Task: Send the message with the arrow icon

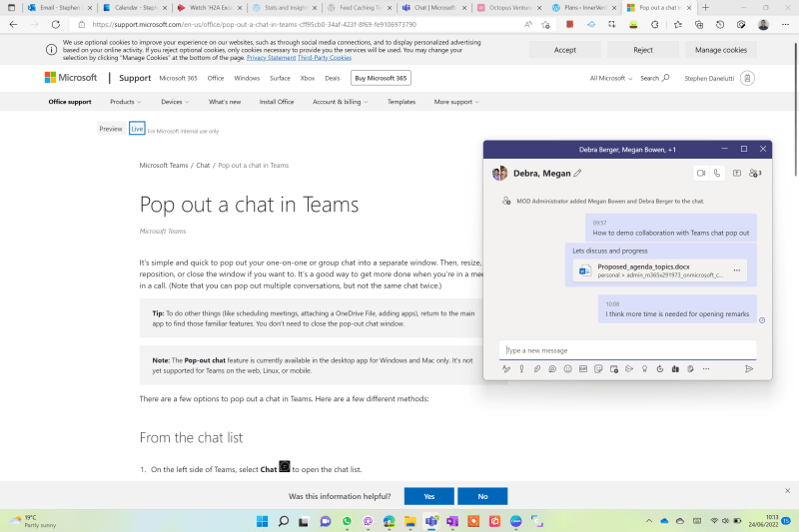Action: point(749,368)
